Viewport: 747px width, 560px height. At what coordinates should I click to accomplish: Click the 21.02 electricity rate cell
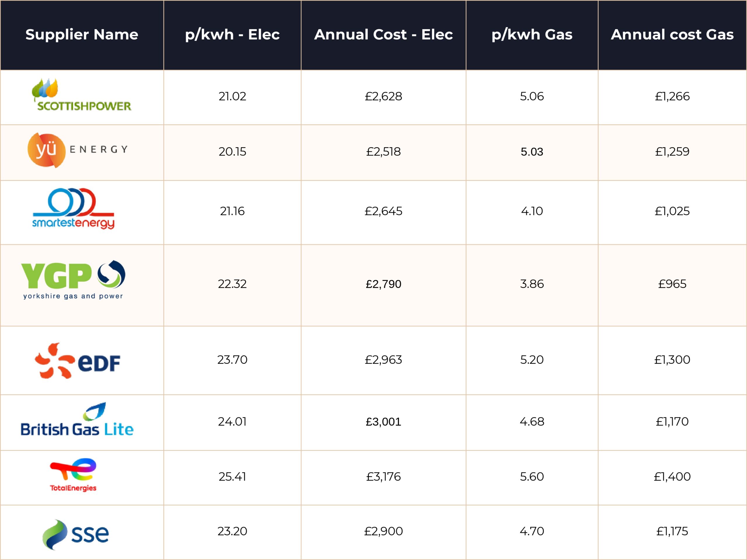coord(232,97)
